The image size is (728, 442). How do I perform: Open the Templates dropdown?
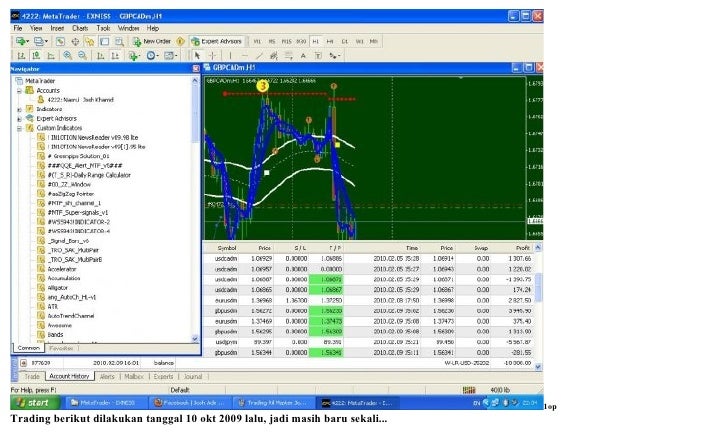click(x=170, y=56)
